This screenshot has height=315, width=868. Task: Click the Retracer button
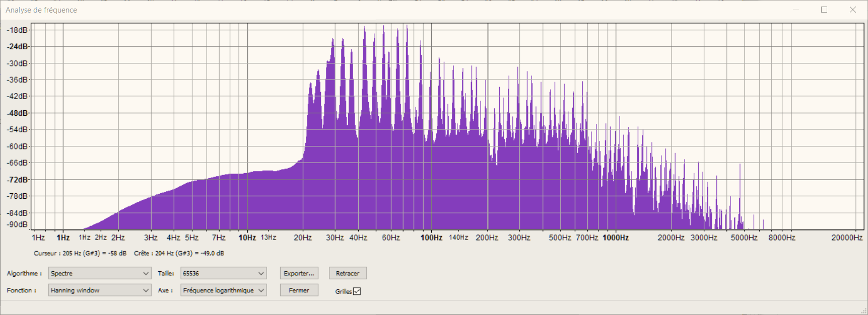pyautogui.click(x=348, y=273)
